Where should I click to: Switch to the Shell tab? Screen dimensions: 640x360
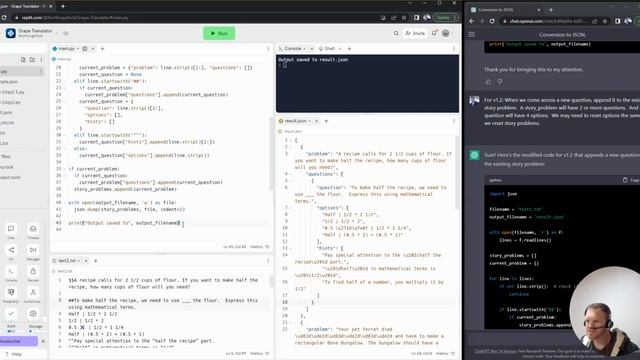(327, 49)
